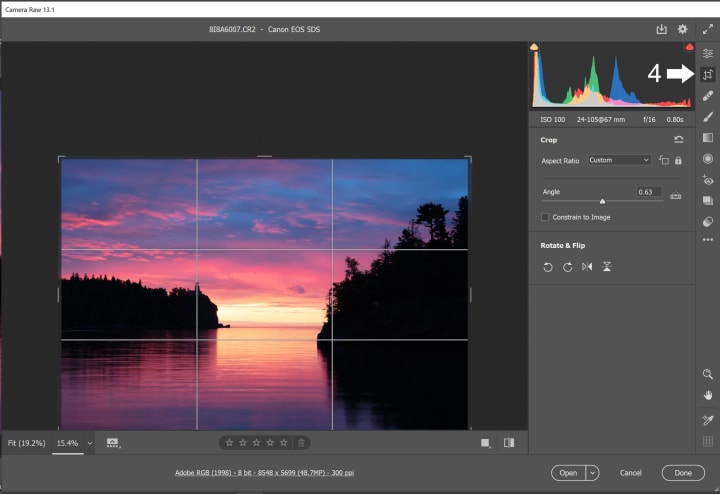Viewport: 720px width, 494px height.
Task: Enable Constrain to Image checkbox
Action: click(x=545, y=217)
